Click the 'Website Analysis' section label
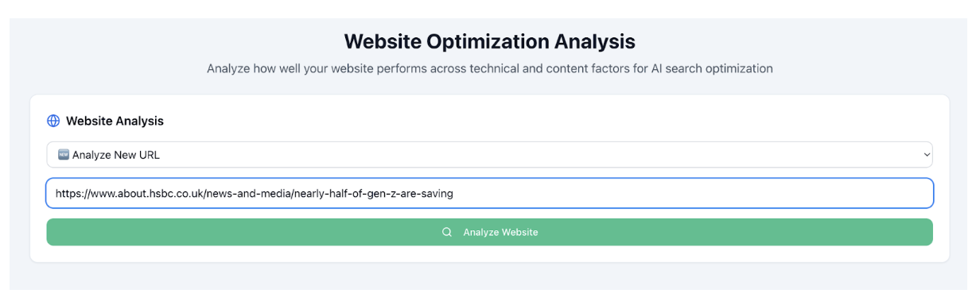 pos(115,121)
